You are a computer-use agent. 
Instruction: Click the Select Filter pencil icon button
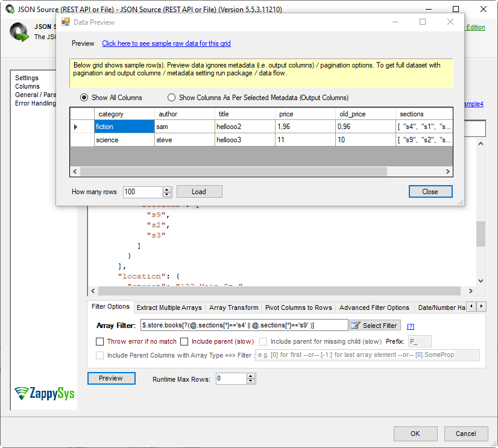tap(375, 326)
